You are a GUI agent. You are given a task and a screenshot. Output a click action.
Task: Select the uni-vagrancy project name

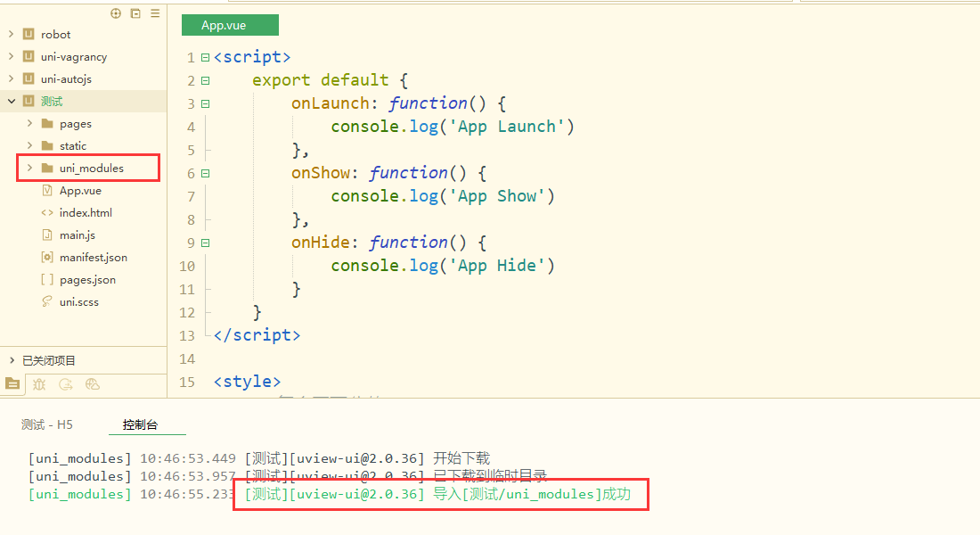(74, 57)
